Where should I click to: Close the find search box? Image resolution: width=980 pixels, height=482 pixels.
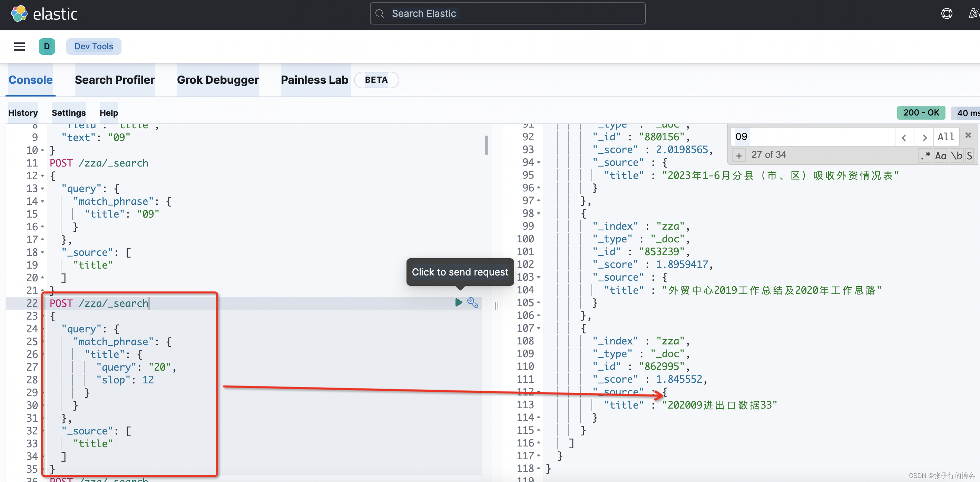[x=968, y=135]
